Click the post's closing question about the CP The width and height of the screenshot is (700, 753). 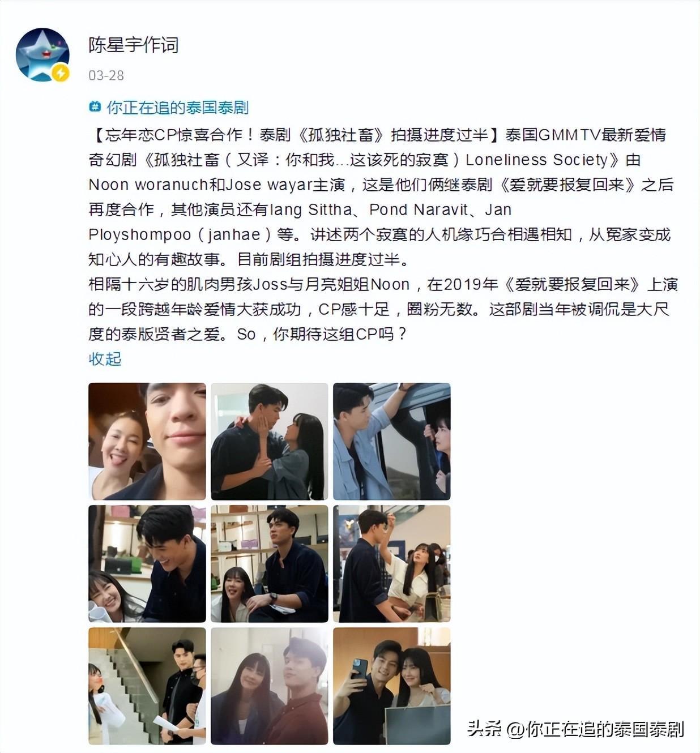pyautogui.click(x=322, y=334)
